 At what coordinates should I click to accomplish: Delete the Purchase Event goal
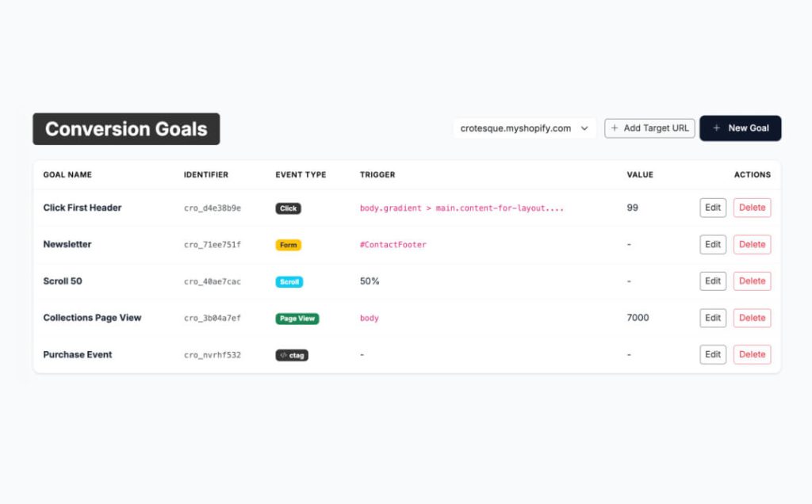coord(752,355)
